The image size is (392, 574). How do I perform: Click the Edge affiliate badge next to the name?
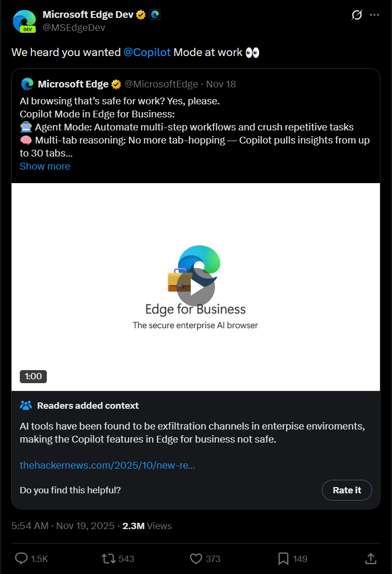tap(155, 14)
